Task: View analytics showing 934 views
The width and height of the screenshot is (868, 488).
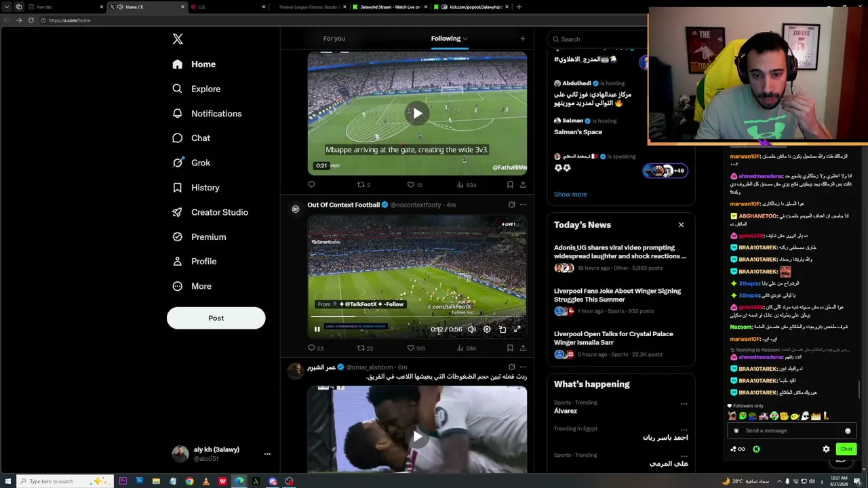Action: coord(467,184)
